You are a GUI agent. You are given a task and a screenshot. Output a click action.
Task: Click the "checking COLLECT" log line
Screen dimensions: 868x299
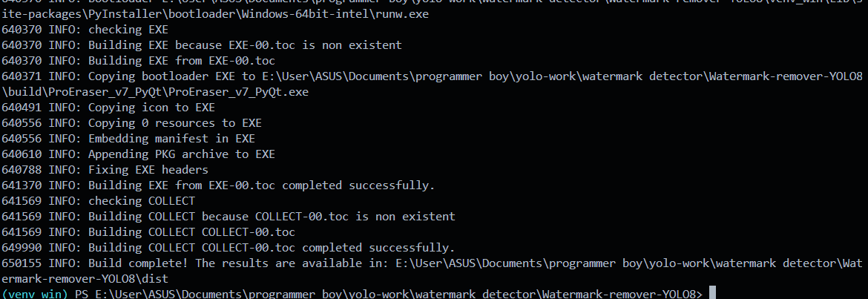pos(142,201)
